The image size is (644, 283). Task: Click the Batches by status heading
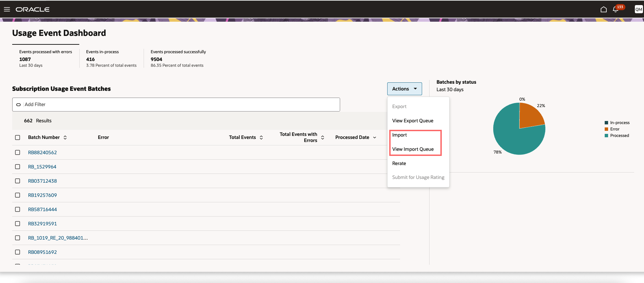click(456, 82)
